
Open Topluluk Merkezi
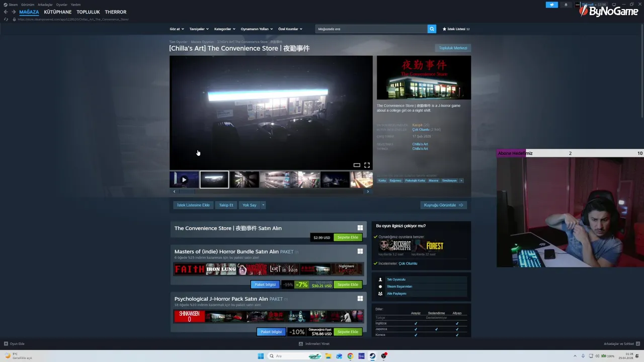[x=453, y=48]
